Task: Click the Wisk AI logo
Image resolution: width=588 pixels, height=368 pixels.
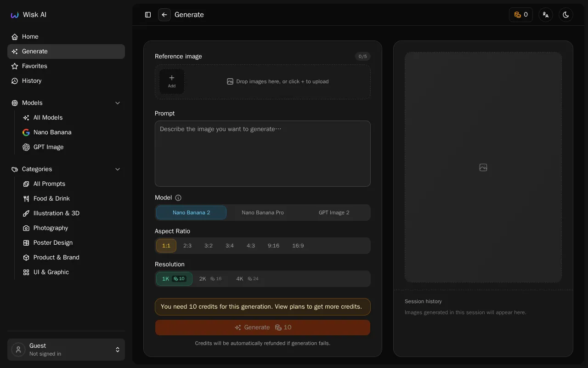Action: (28, 15)
